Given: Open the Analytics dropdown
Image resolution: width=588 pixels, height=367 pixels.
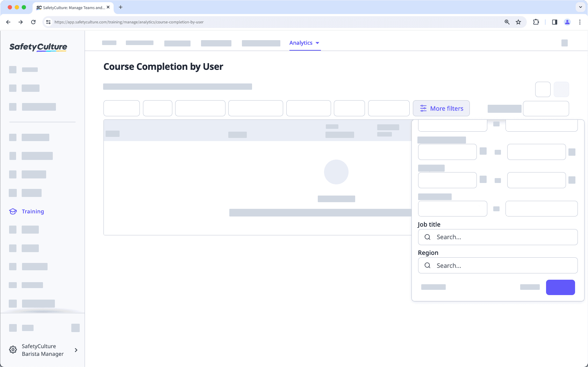Looking at the screenshot, I should (x=304, y=43).
